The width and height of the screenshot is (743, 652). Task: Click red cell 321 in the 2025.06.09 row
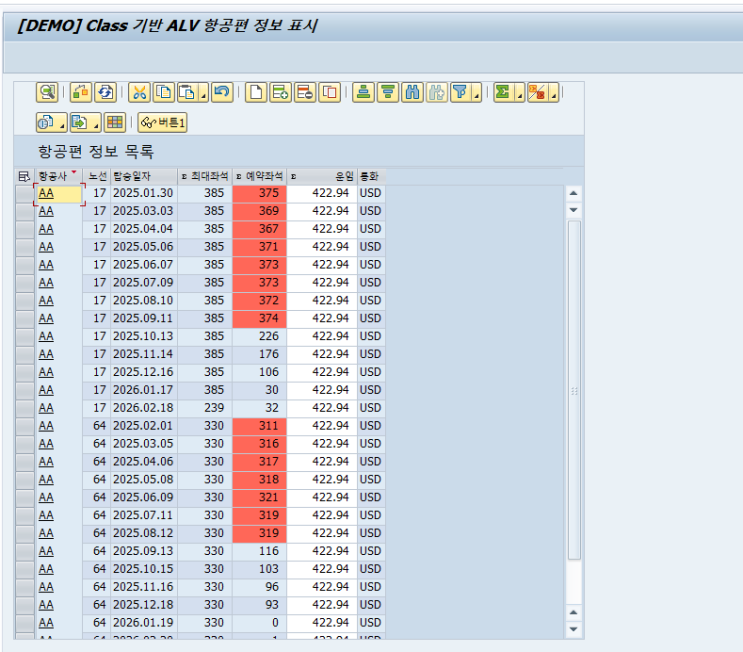pyautogui.click(x=260, y=498)
